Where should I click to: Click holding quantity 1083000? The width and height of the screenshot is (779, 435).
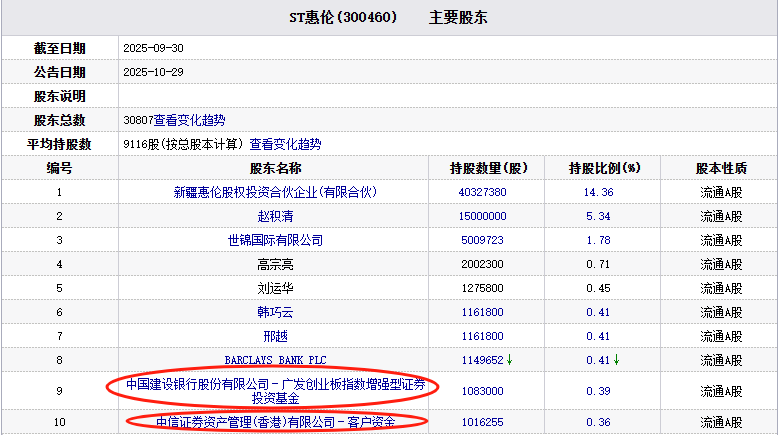coord(484,391)
